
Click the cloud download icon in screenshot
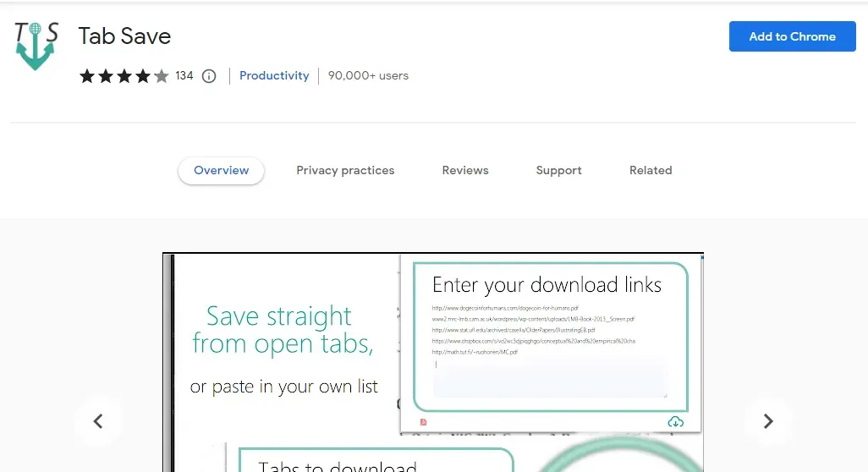point(675,422)
